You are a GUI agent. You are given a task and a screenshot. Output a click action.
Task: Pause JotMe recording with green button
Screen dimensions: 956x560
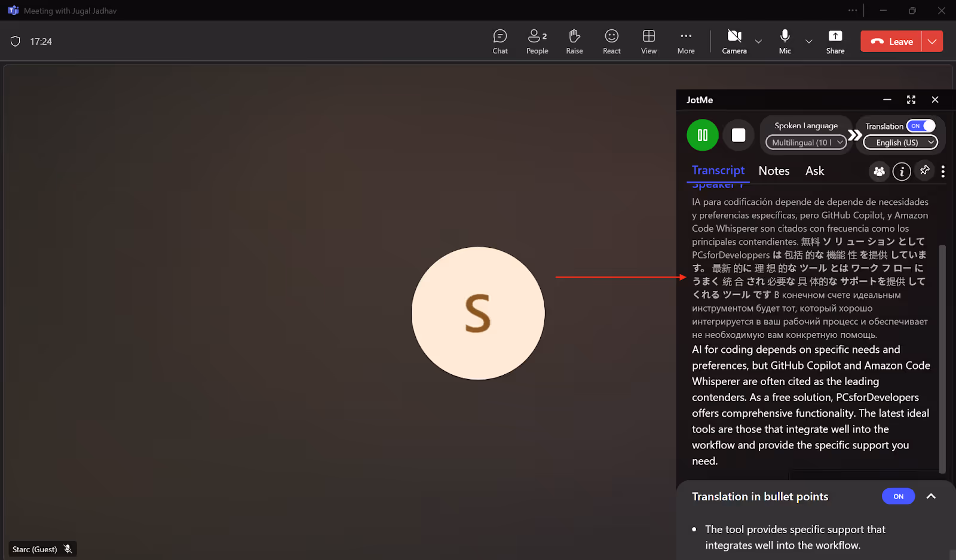[703, 136]
